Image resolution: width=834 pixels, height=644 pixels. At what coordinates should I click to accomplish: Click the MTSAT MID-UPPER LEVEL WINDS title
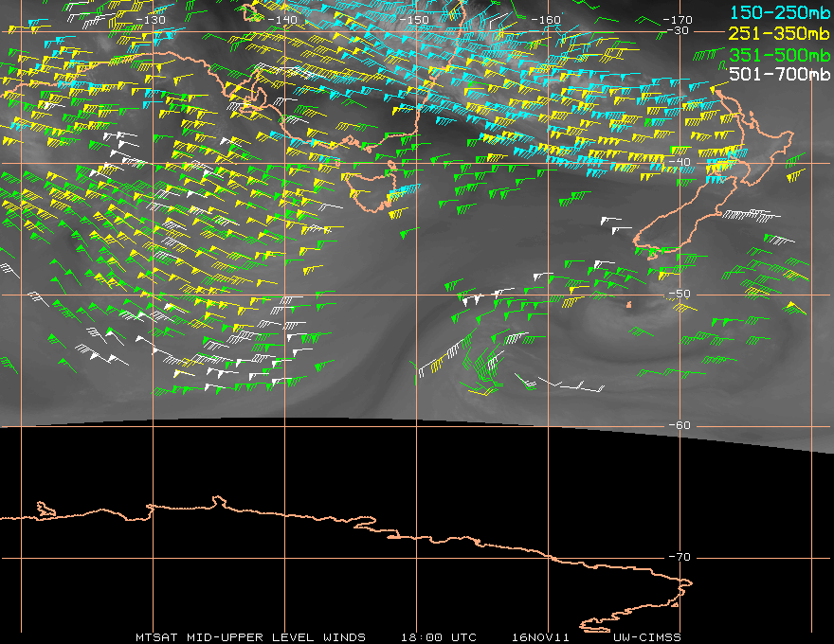(x=250, y=637)
